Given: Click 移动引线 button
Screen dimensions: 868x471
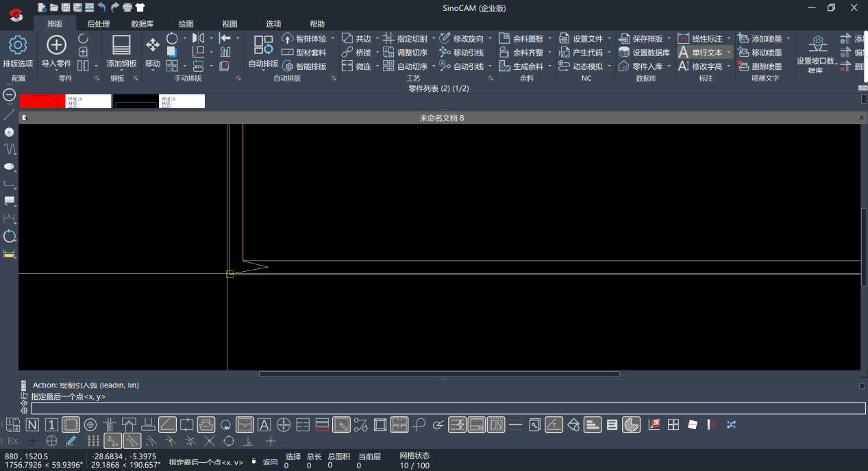Looking at the screenshot, I should [462, 53].
